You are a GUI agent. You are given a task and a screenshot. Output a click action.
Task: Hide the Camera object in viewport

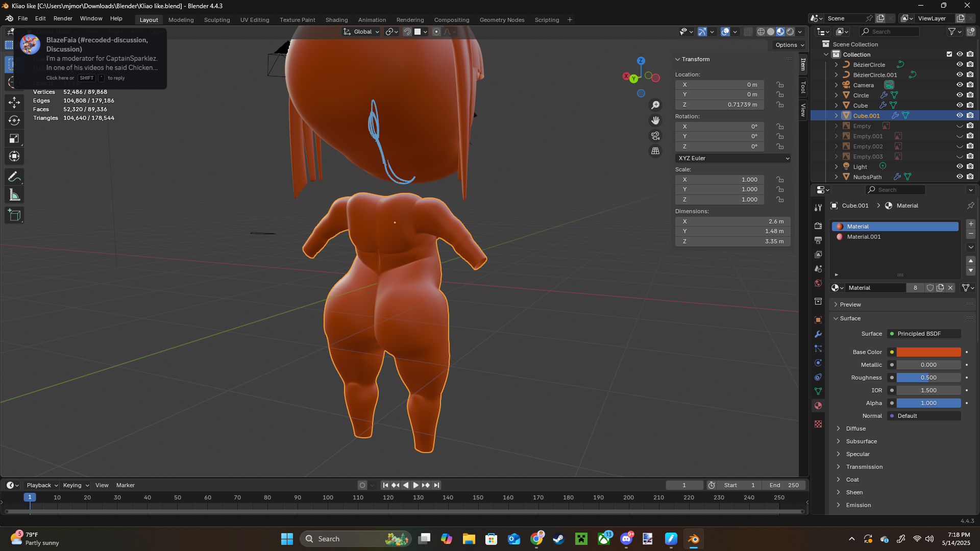pyautogui.click(x=960, y=85)
